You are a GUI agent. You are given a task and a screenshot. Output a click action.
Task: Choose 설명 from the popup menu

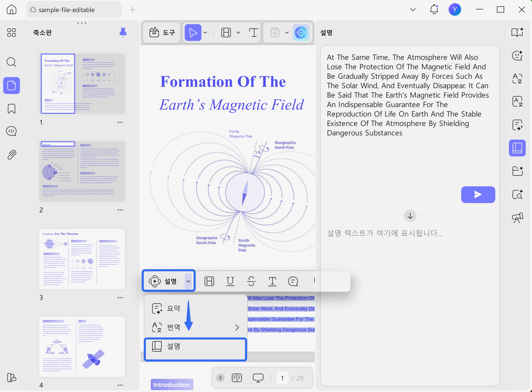click(173, 346)
